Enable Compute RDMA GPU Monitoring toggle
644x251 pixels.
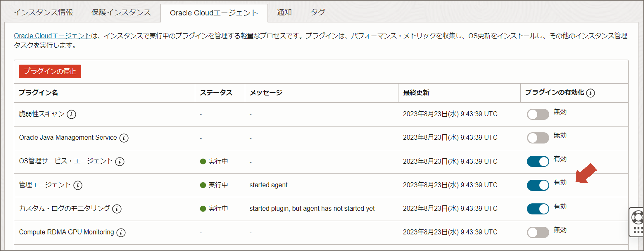tap(538, 232)
